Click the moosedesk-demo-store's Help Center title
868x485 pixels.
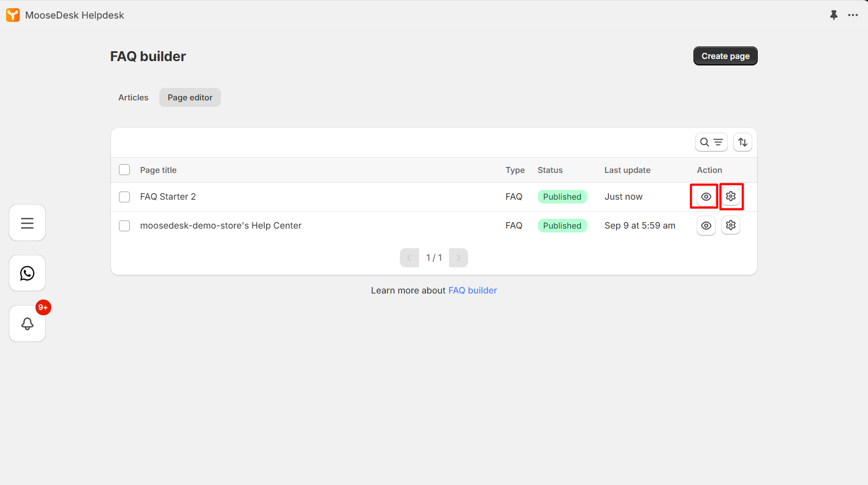click(221, 226)
